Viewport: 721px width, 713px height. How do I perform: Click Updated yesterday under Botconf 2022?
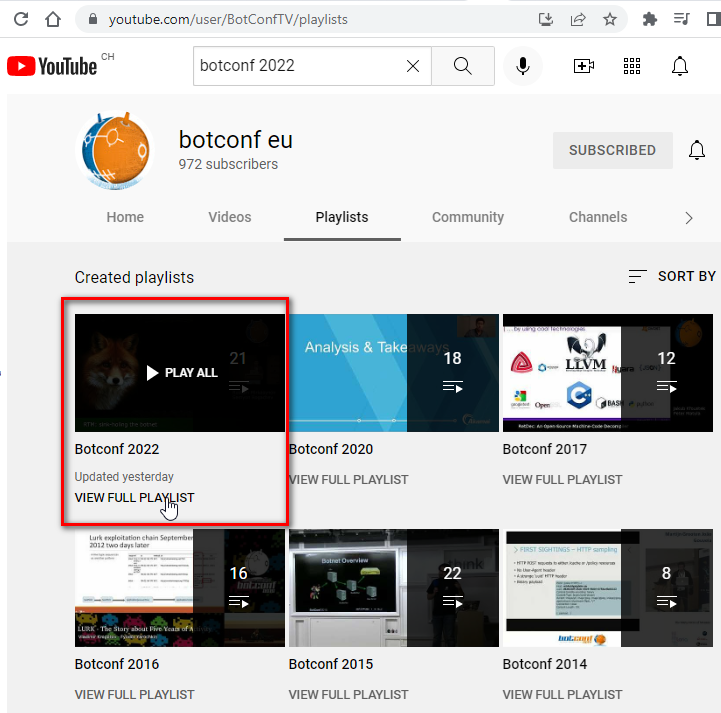[124, 477]
